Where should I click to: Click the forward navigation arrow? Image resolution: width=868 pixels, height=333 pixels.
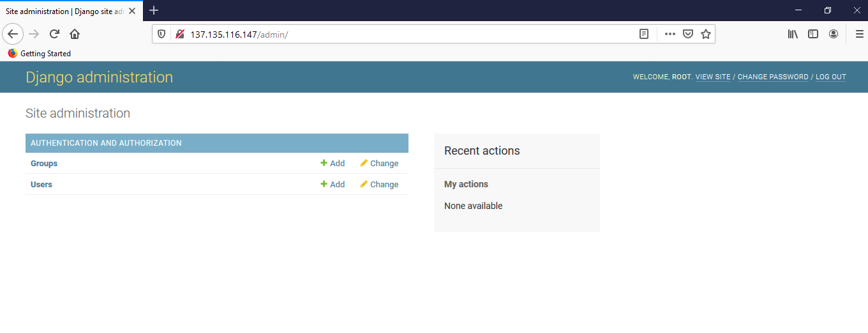click(34, 34)
